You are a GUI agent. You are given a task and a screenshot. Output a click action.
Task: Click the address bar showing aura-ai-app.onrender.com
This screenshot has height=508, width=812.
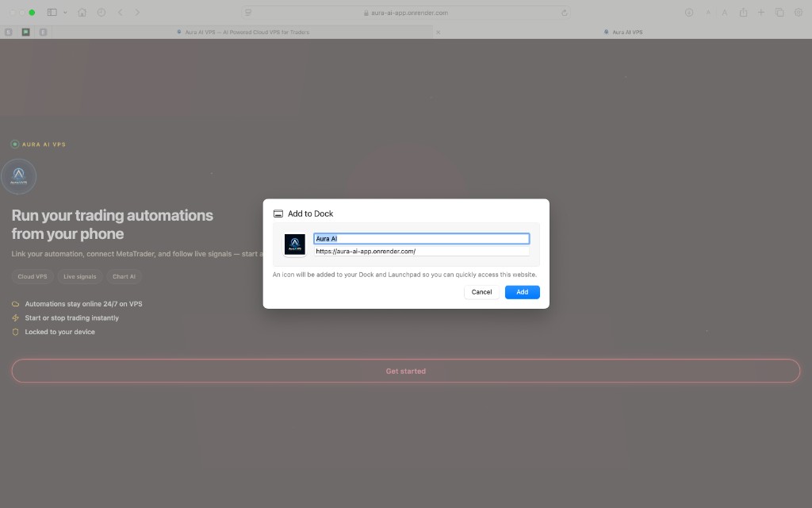click(406, 13)
